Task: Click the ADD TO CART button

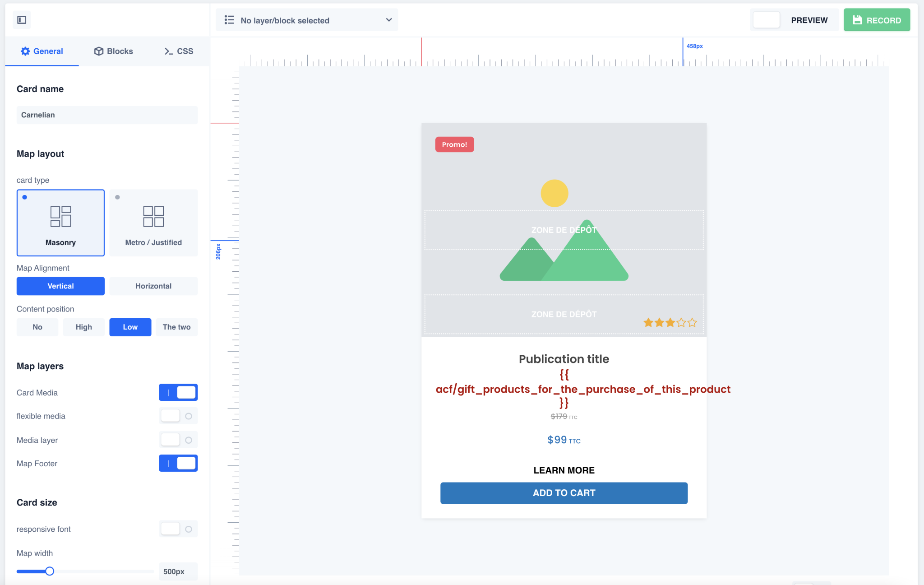Action: 564,493
